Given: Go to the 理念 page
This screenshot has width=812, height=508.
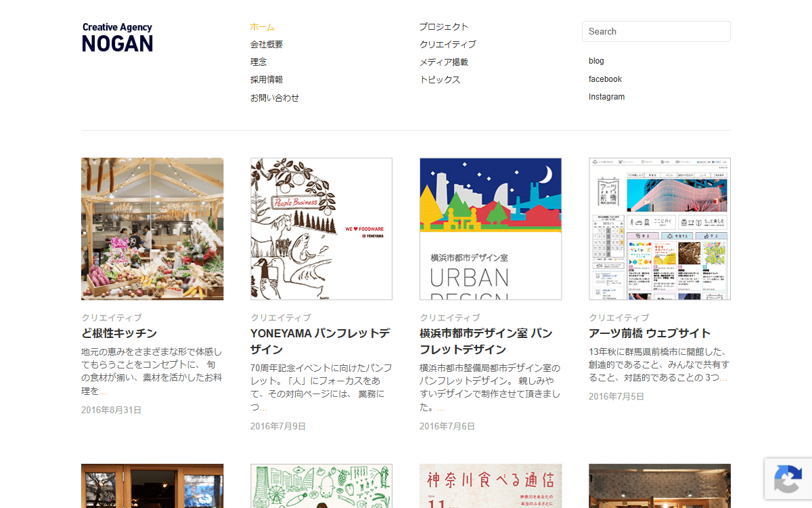Looking at the screenshot, I should [258, 62].
